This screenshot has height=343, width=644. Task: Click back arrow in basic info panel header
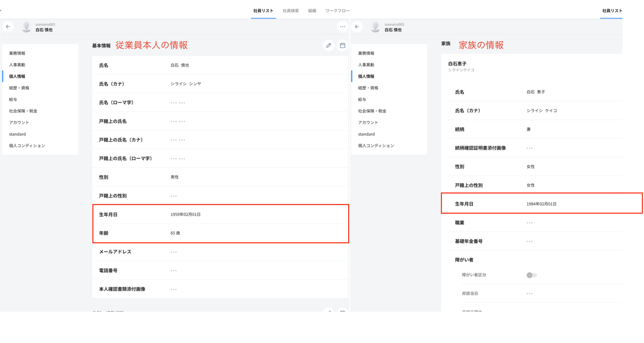(x=8, y=27)
